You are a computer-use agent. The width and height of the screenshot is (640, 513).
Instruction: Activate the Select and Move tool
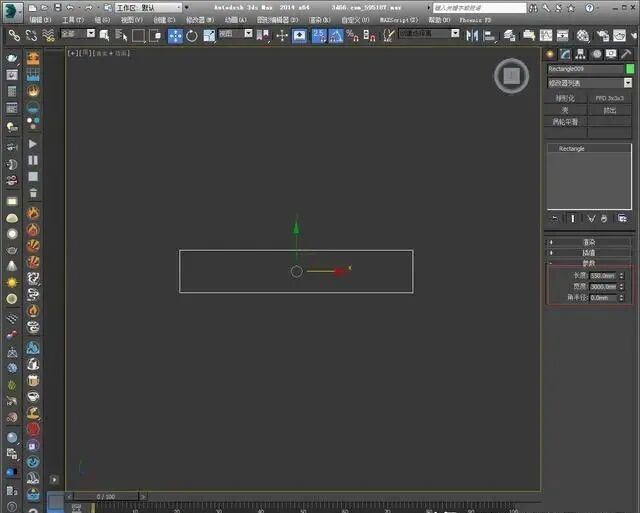(x=175, y=36)
